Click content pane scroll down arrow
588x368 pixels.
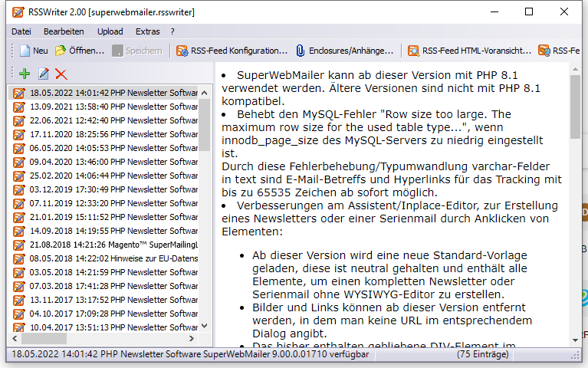(575, 340)
